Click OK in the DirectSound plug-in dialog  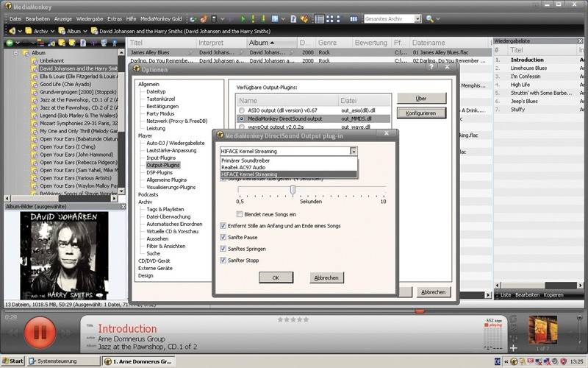[276, 277]
